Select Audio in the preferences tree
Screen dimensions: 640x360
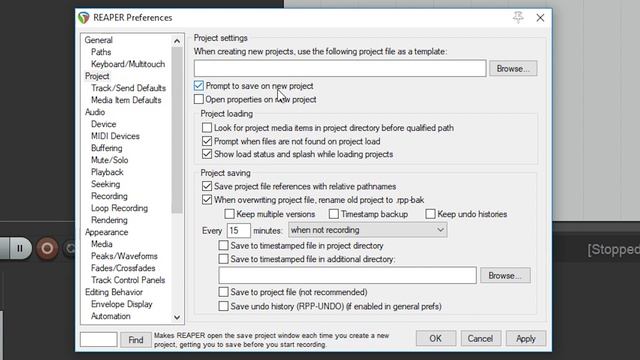point(95,112)
